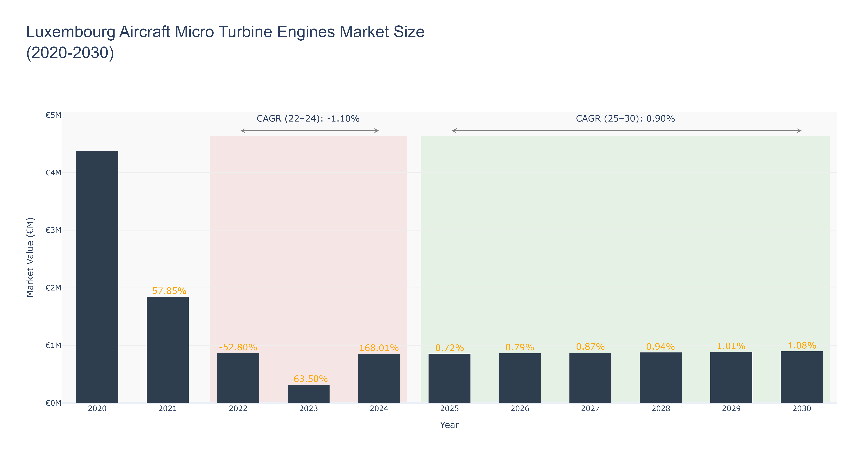Click the 2023 x-axis label
Image resolution: width=868 pixels, height=465 pixels.
308,408
